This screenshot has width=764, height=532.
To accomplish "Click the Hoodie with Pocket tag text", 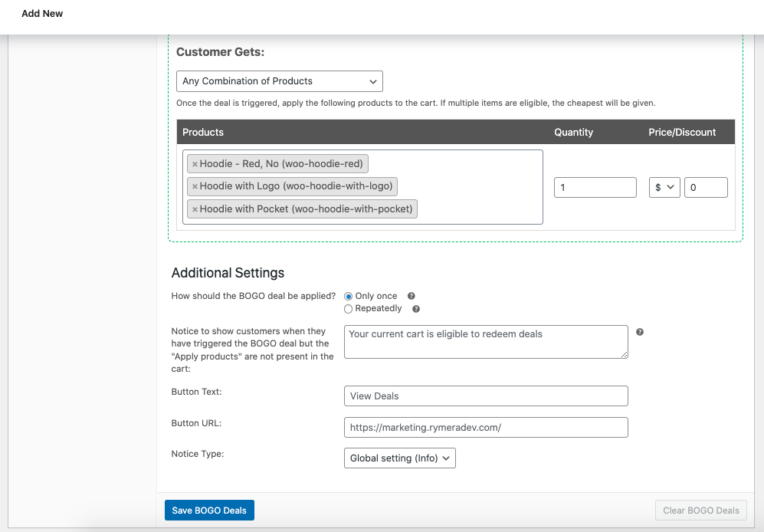I will coord(306,209).
